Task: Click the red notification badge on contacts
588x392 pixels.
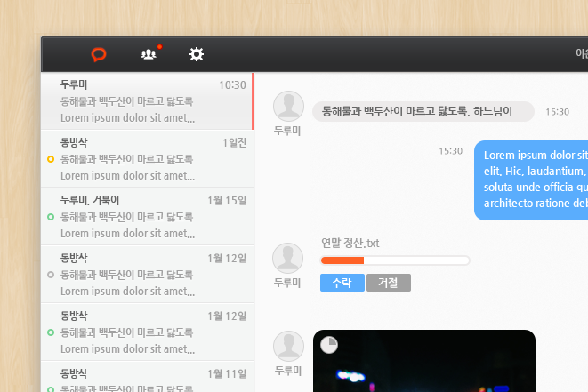Action: click(x=159, y=46)
